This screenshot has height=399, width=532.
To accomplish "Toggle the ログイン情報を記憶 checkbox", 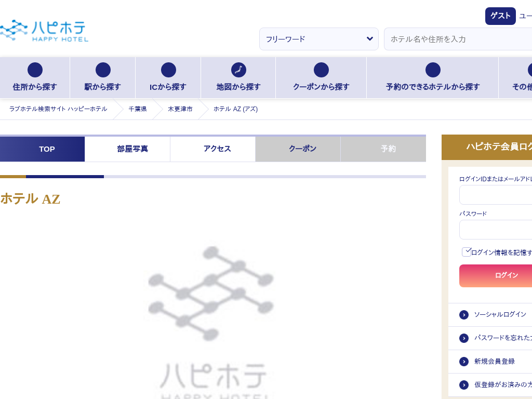I will [467, 252].
